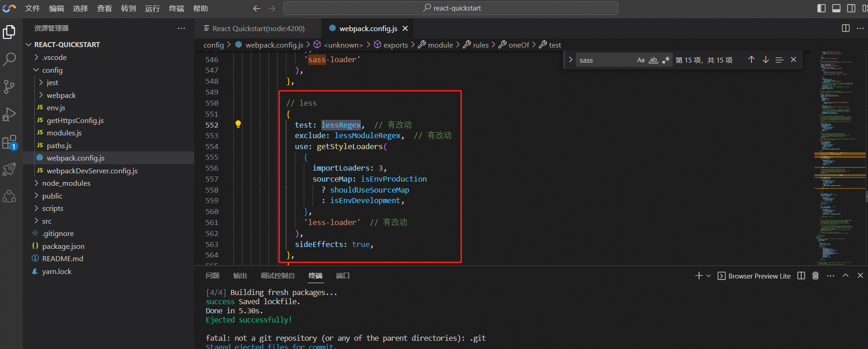Maximize the panel with up chevron

click(846, 275)
